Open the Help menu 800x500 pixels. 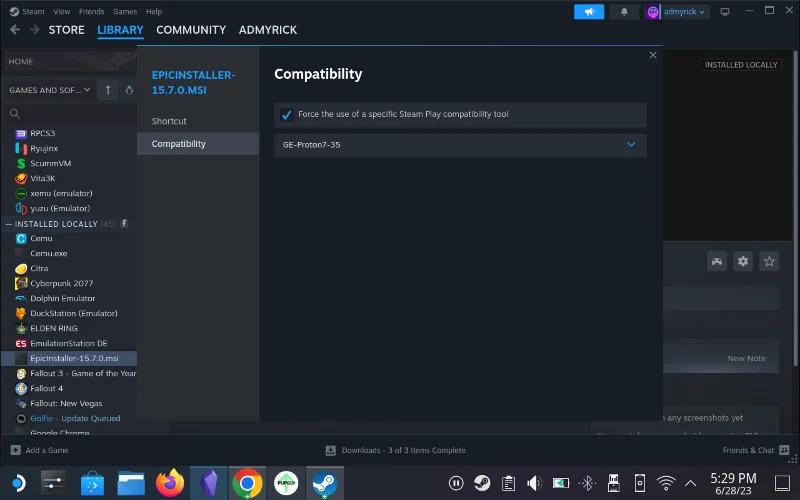[154, 11]
